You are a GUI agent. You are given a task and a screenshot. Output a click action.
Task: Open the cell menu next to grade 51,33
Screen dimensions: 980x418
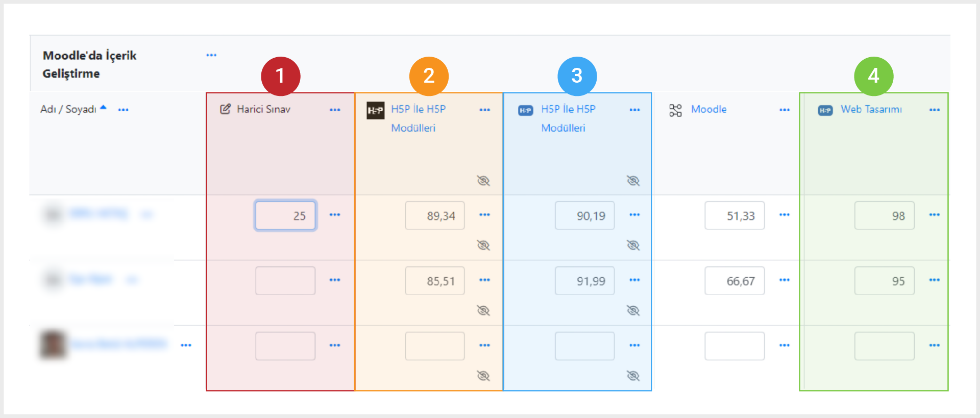pos(785,215)
